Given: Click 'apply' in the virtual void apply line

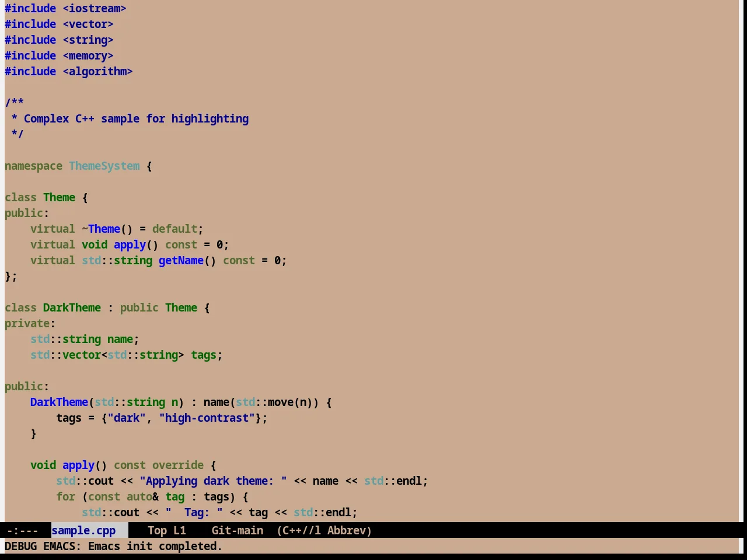Looking at the screenshot, I should pyautogui.click(x=130, y=244).
